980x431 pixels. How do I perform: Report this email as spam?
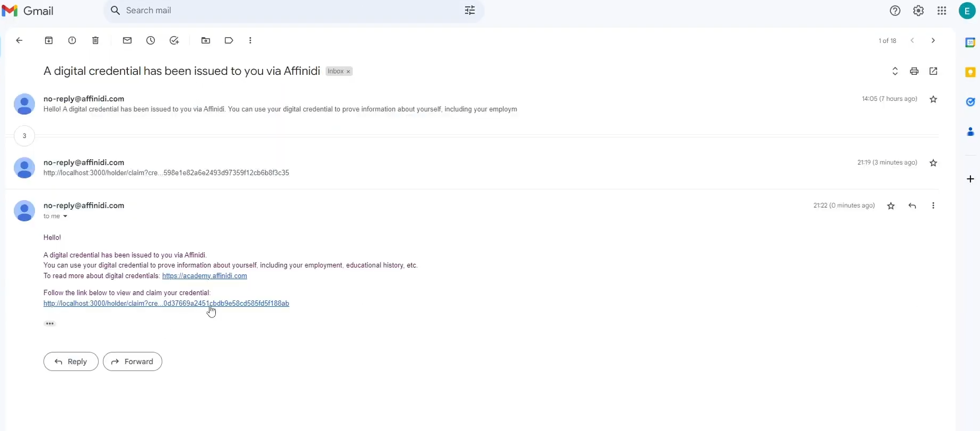(x=72, y=40)
